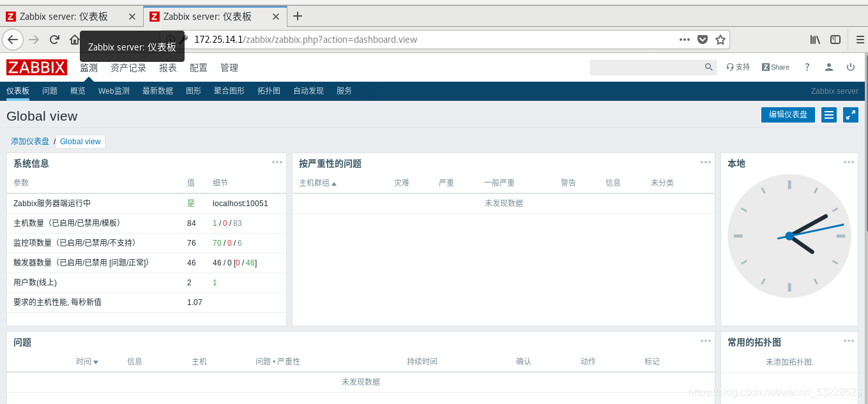Click the 添加仪表盘 breadcrumb link
Image resolution: width=868 pixels, height=404 pixels.
tap(30, 142)
